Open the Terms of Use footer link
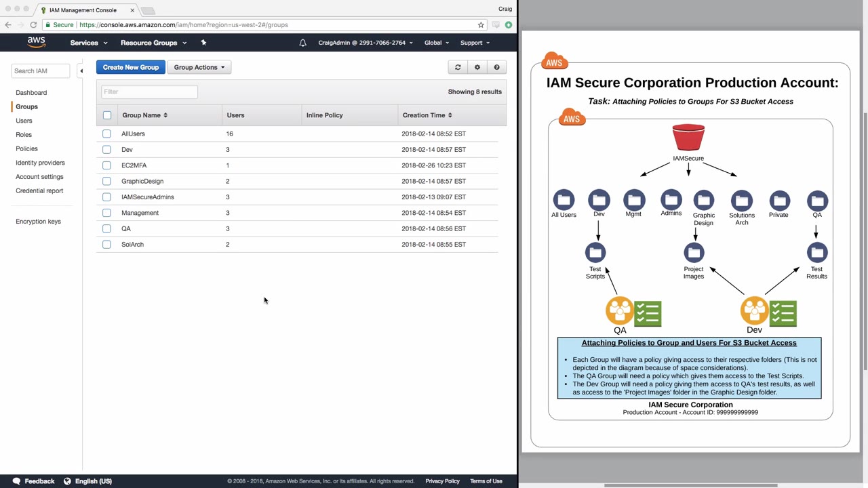The image size is (868, 488). 486,481
